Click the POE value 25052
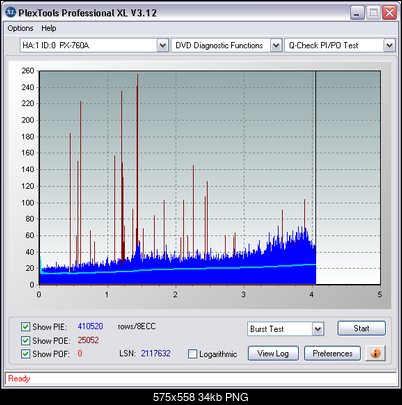The height and width of the screenshot is (405, 402). coord(88,340)
